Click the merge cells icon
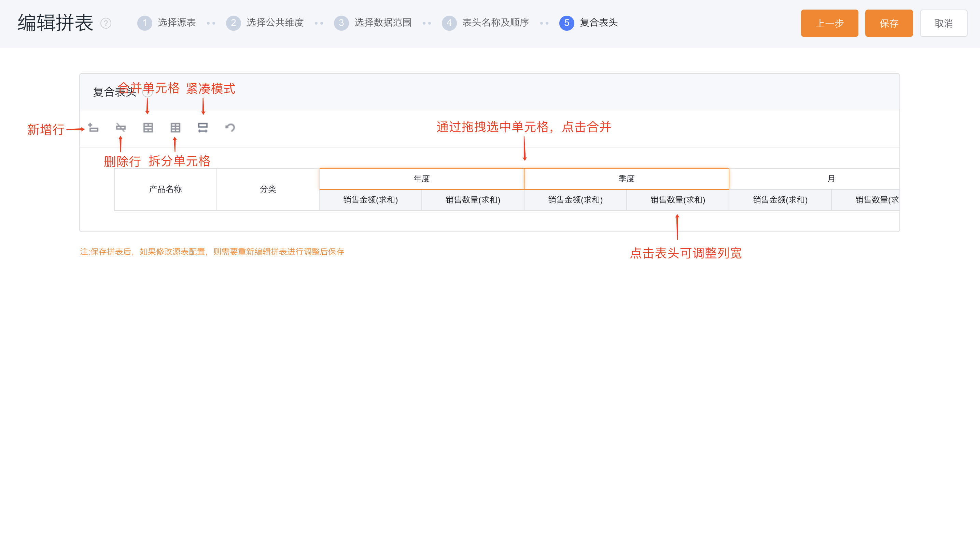Viewport: 980px width, 553px height. point(148,127)
